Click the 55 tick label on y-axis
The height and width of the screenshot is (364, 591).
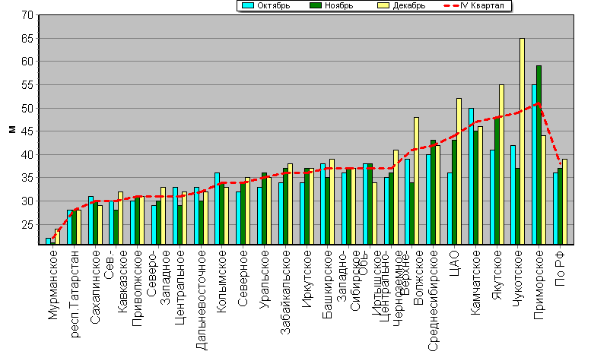(27, 85)
